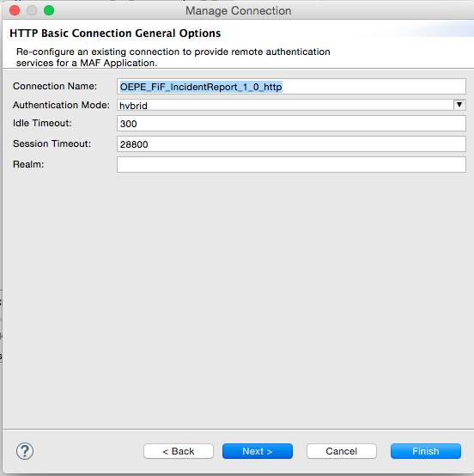This screenshot has width=474, height=476.
Task: Select the "Idle Timeout:" label
Action: click(x=42, y=123)
